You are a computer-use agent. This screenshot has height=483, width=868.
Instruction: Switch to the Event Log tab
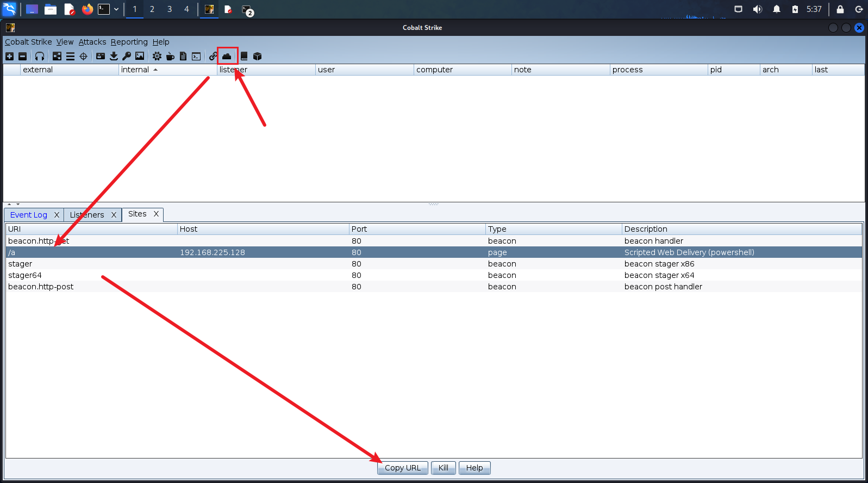(x=29, y=215)
